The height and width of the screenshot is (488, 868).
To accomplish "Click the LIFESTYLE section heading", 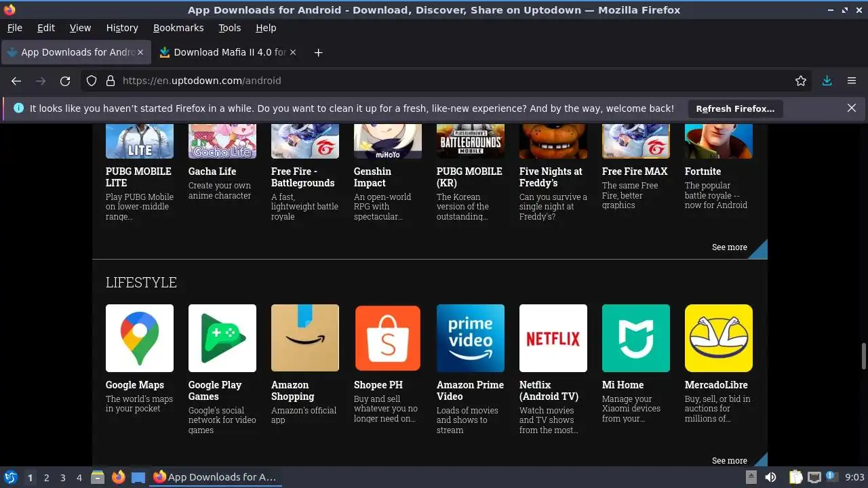I will (141, 283).
